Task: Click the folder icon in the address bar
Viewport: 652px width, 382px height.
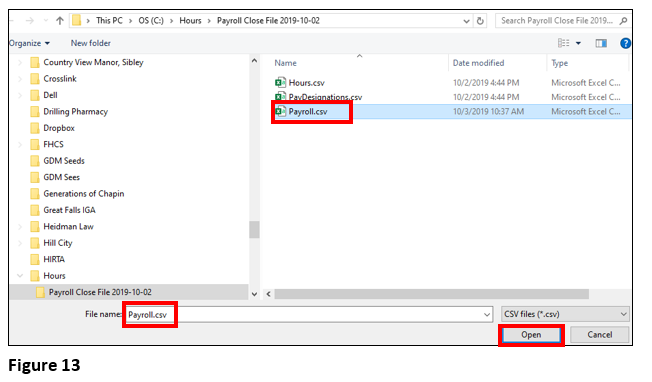Action: click(x=77, y=20)
